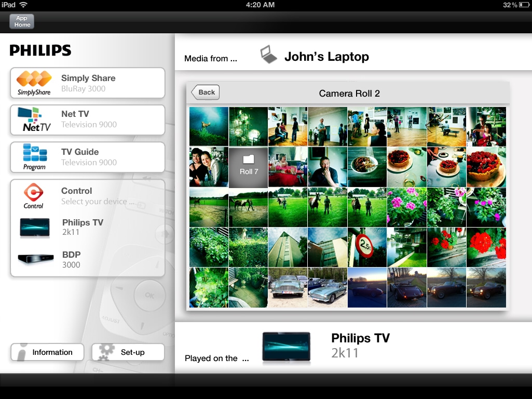Tap the John's Laptop title
Screen dimensions: 532x399
326,57
